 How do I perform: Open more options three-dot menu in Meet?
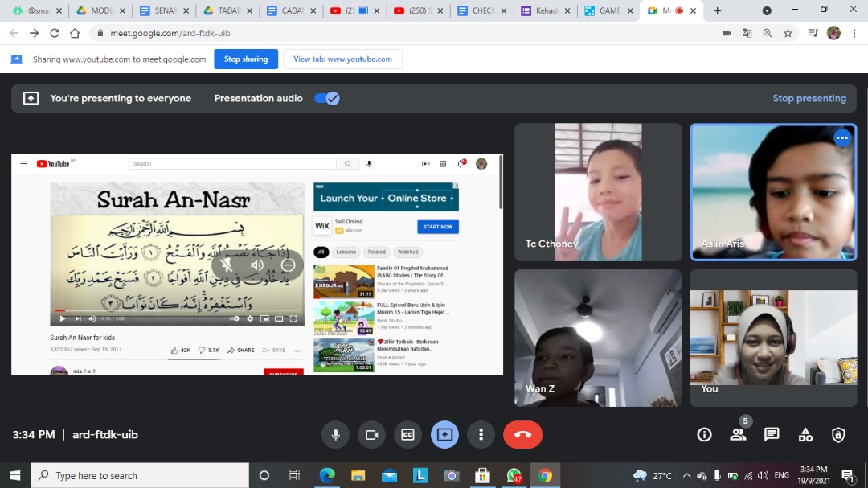(481, 435)
